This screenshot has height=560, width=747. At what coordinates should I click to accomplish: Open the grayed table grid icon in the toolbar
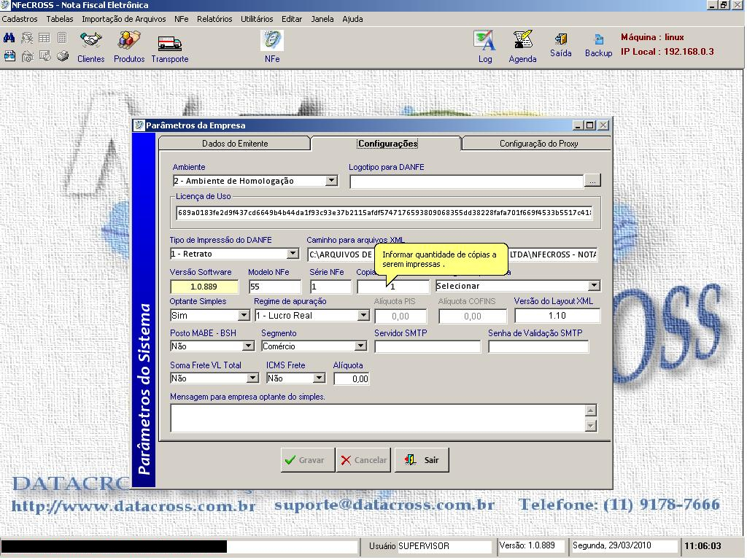(x=44, y=38)
